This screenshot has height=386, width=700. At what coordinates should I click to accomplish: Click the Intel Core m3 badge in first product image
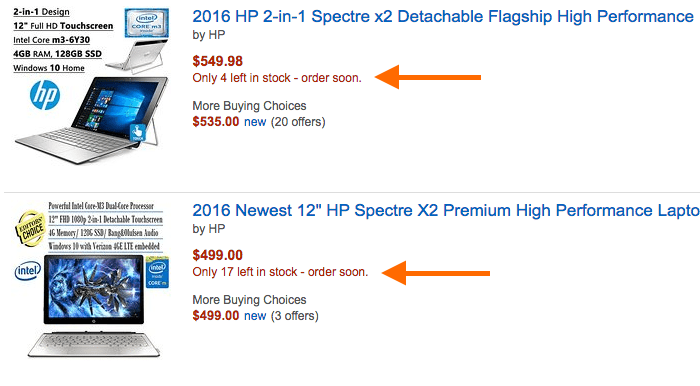click(146, 22)
